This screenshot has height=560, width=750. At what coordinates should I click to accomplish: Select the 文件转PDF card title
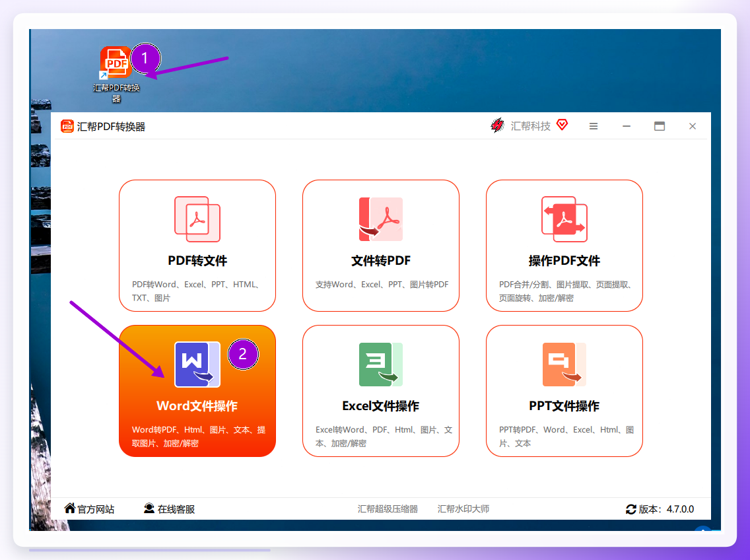click(x=381, y=261)
